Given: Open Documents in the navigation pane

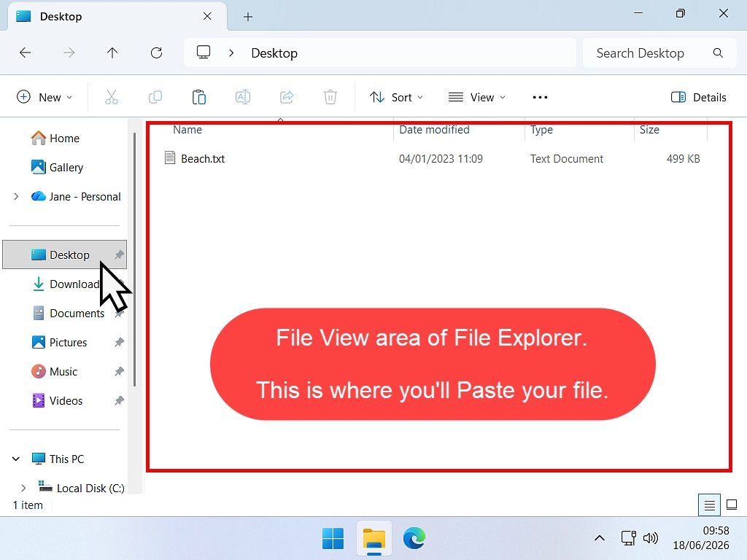Looking at the screenshot, I should (68, 314).
